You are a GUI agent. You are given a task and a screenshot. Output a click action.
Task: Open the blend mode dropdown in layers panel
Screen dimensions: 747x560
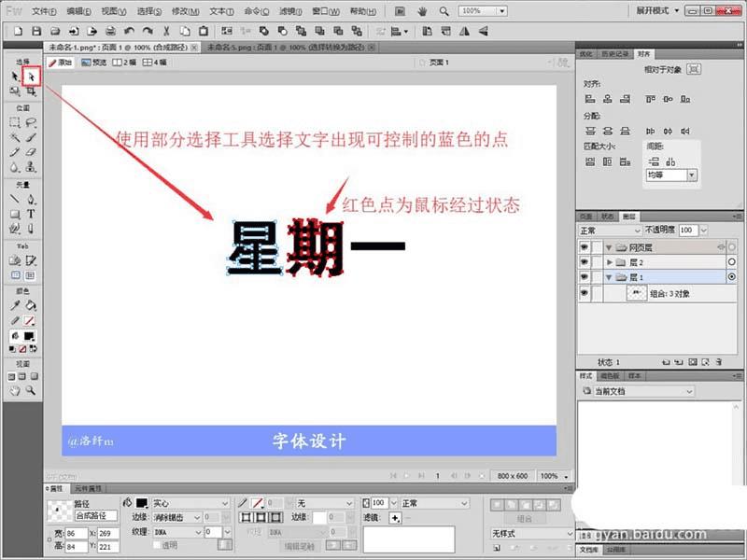[611, 231]
